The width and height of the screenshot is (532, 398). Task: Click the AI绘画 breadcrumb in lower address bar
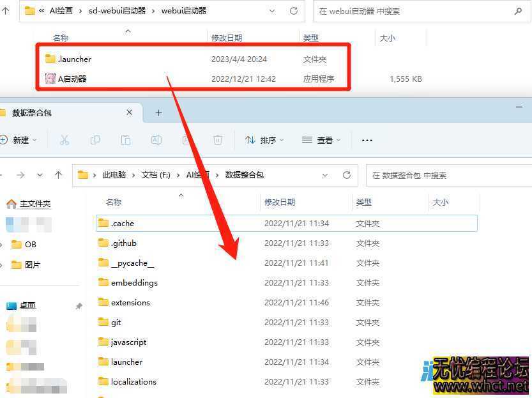(x=197, y=175)
